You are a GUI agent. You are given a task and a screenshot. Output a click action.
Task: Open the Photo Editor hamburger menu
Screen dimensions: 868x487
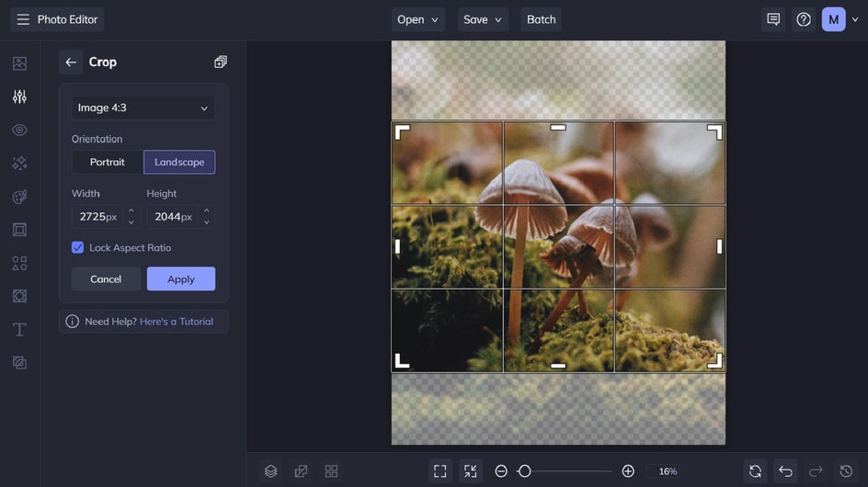23,19
